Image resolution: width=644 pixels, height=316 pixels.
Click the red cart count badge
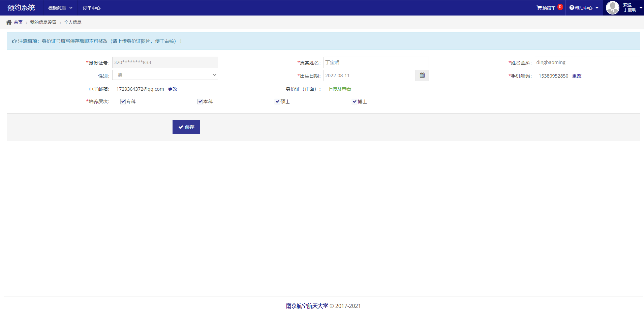pos(560,7)
